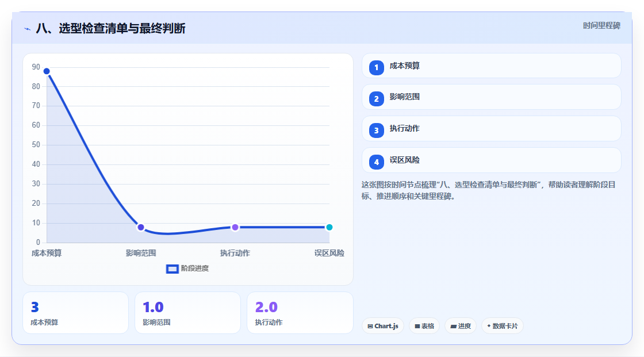Click the 0 y-axis tick label
Image resolution: width=644 pixels, height=357 pixels.
[x=38, y=243]
